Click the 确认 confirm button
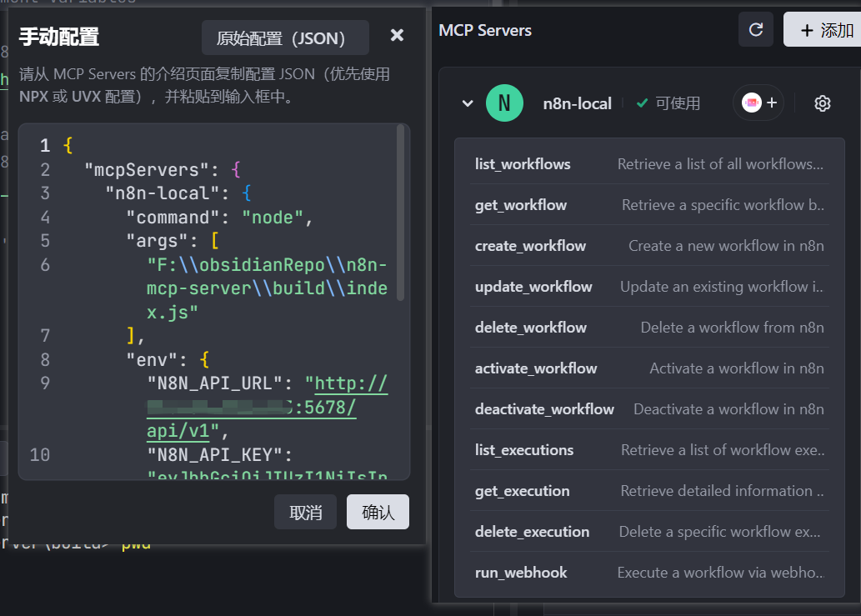Image resolution: width=861 pixels, height=616 pixels. click(378, 513)
